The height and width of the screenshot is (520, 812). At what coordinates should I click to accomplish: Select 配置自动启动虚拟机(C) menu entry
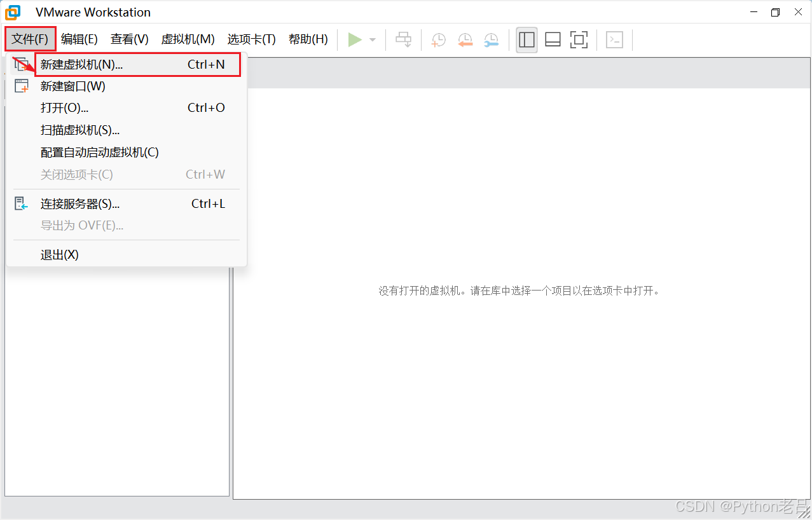127,153
